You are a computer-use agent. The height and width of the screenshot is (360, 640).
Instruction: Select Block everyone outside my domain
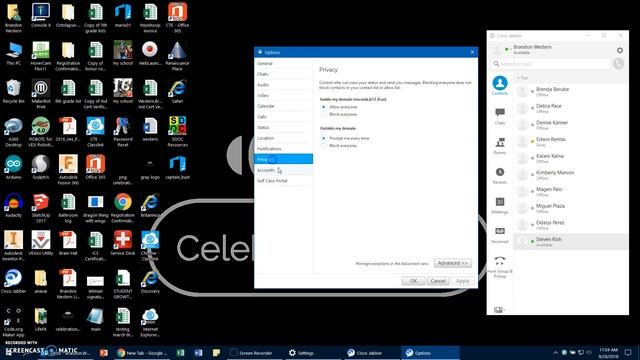[324, 146]
